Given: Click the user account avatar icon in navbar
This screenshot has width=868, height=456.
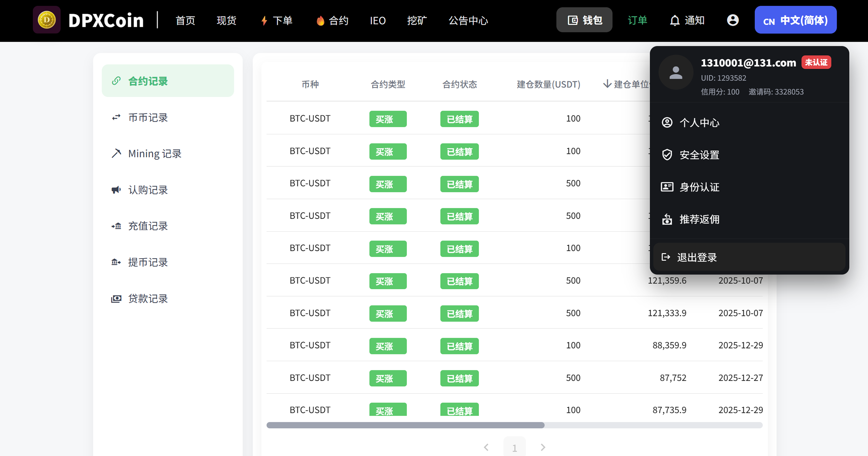Looking at the screenshot, I should tap(733, 20).
